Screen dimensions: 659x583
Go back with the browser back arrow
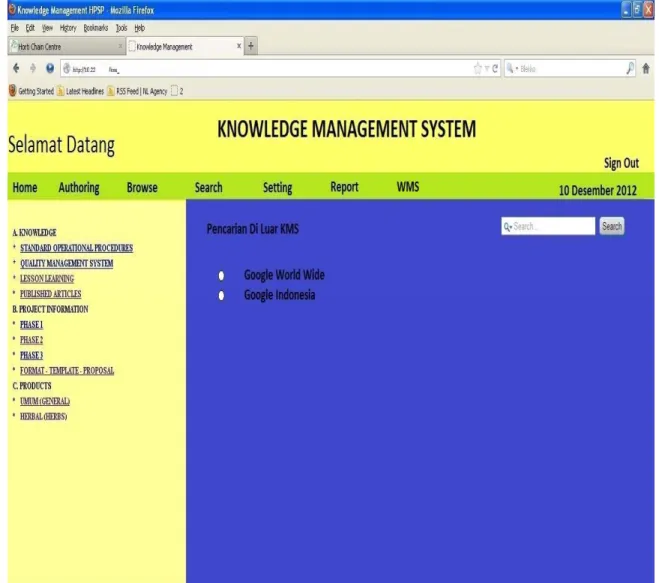click(16, 68)
